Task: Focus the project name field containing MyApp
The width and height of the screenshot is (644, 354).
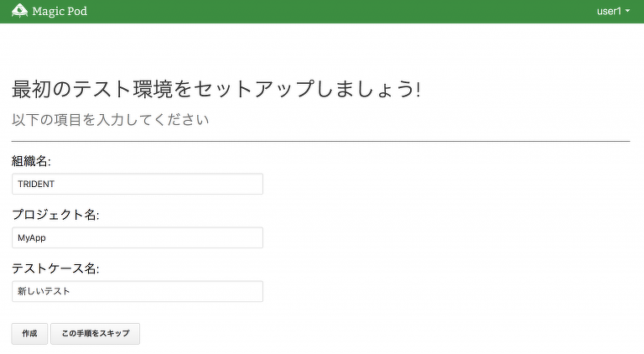Action: point(138,237)
